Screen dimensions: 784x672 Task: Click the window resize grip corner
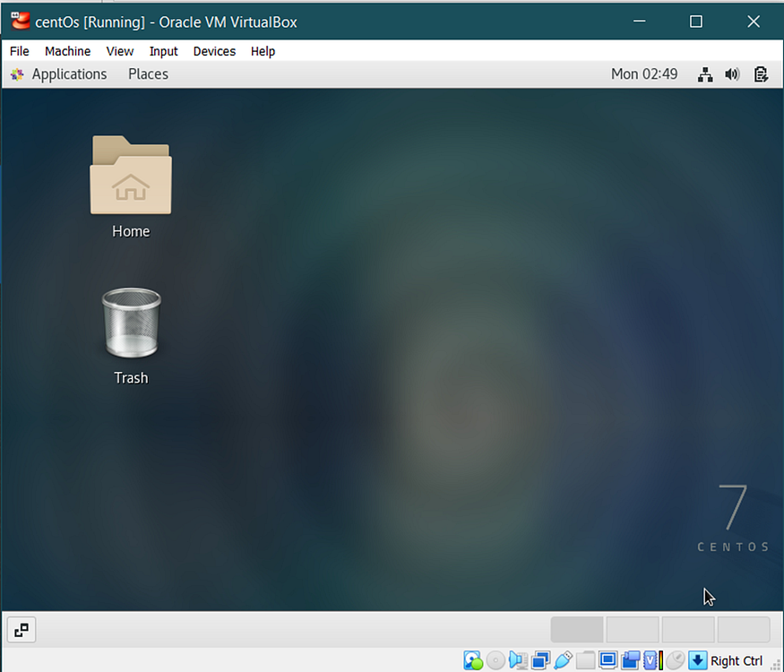tap(776, 666)
